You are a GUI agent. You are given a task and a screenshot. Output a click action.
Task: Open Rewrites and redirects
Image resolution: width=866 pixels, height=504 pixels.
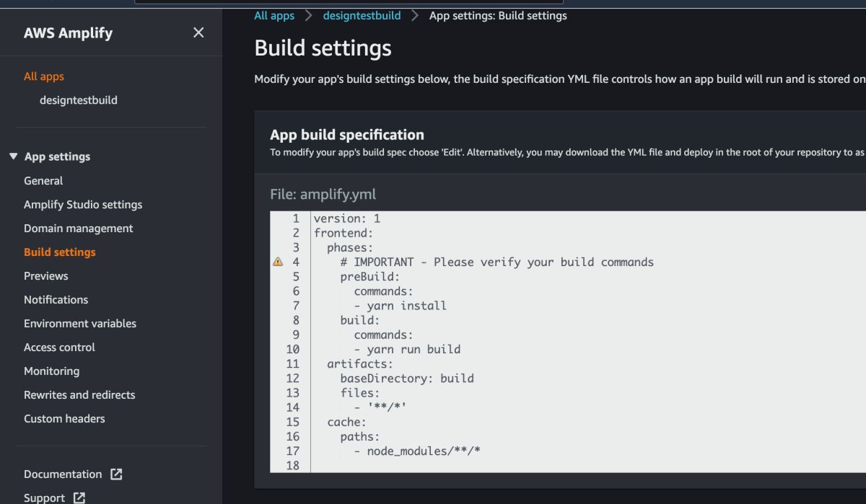(x=79, y=395)
